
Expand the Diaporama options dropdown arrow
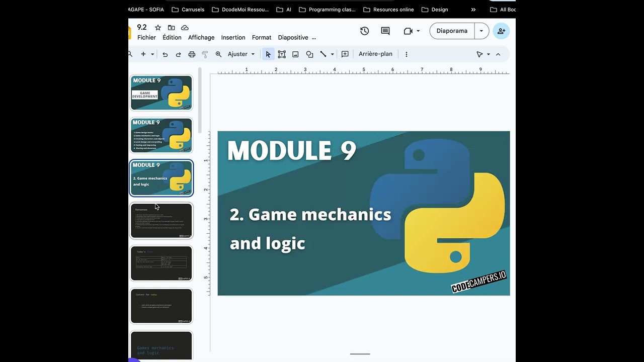481,31
